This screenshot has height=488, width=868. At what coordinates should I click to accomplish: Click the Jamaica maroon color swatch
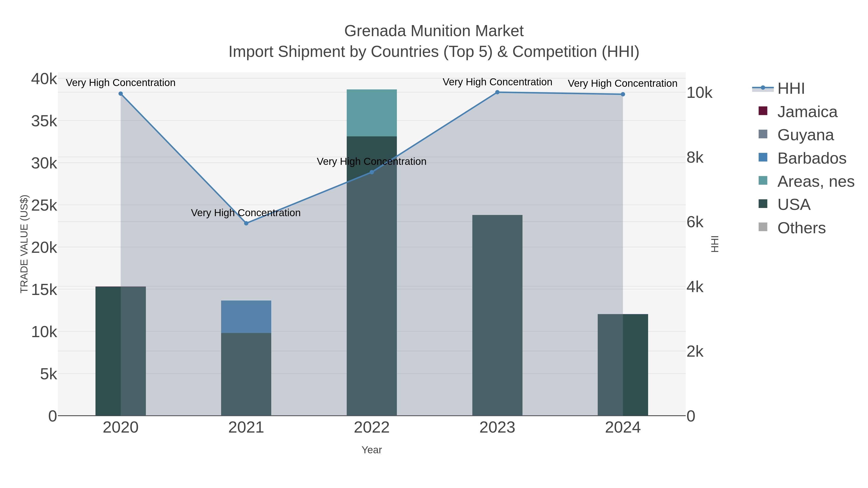763,111
